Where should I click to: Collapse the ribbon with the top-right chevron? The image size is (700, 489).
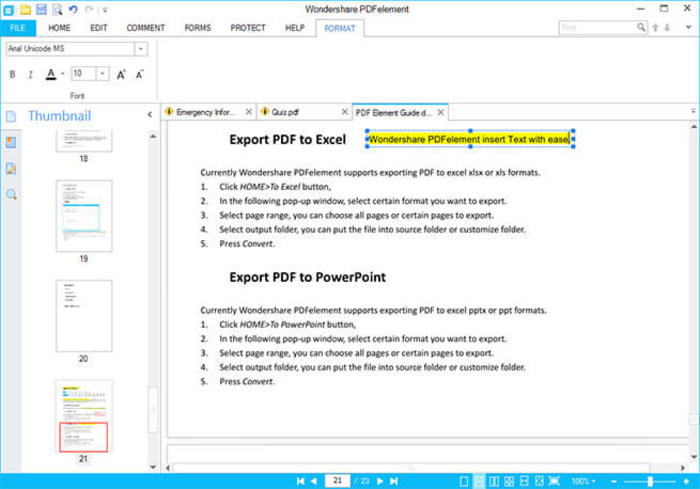(x=688, y=28)
